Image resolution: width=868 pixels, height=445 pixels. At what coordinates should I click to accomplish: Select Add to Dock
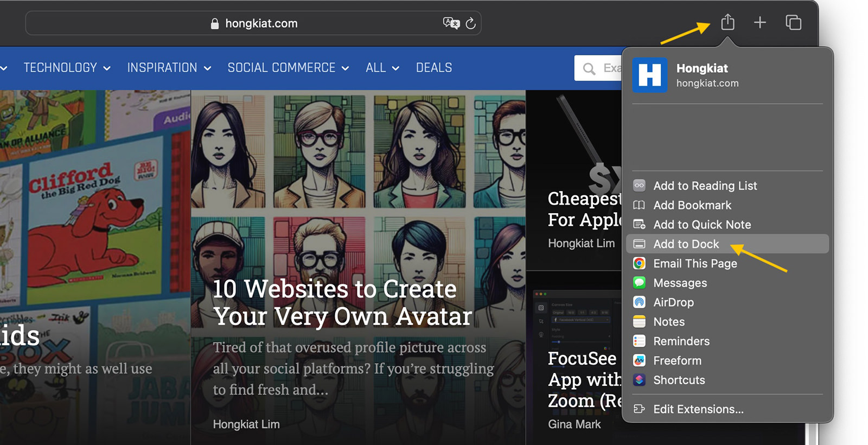727,244
